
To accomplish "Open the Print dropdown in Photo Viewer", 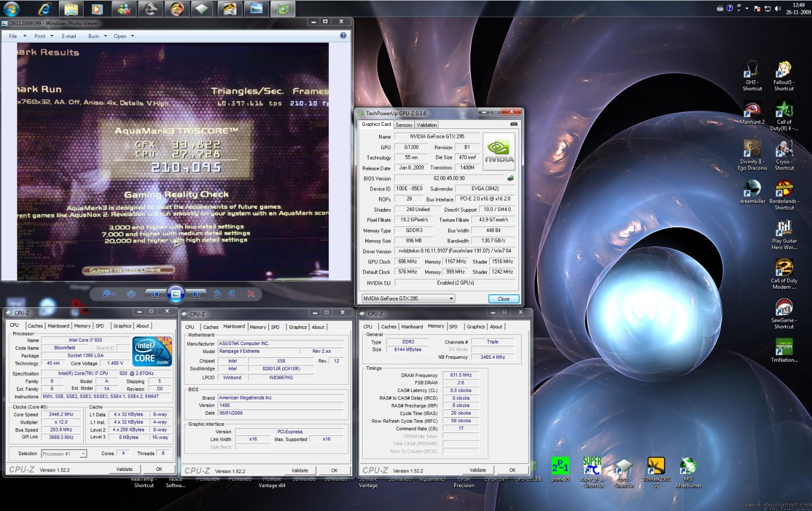I will pos(44,36).
